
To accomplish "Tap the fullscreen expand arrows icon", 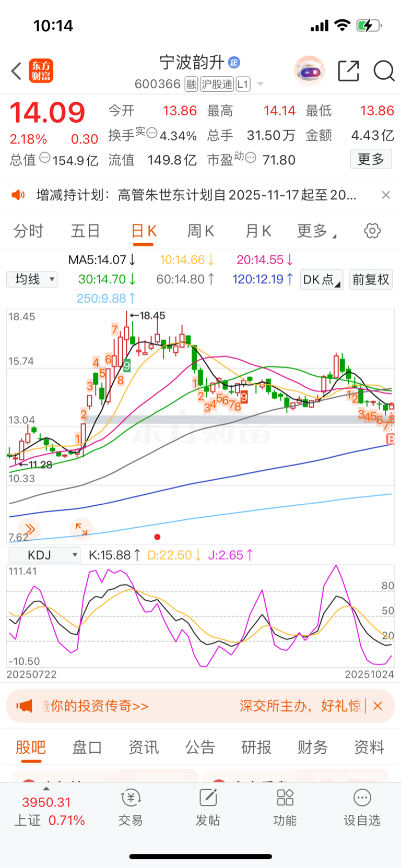I will click(81, 529).
